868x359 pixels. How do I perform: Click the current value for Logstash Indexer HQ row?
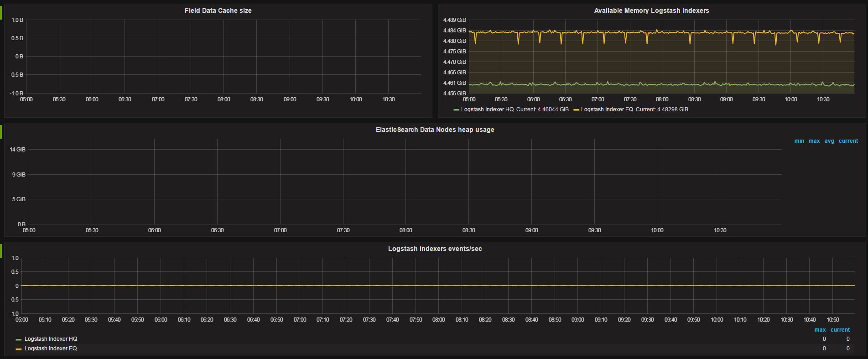tap(848, 339)
